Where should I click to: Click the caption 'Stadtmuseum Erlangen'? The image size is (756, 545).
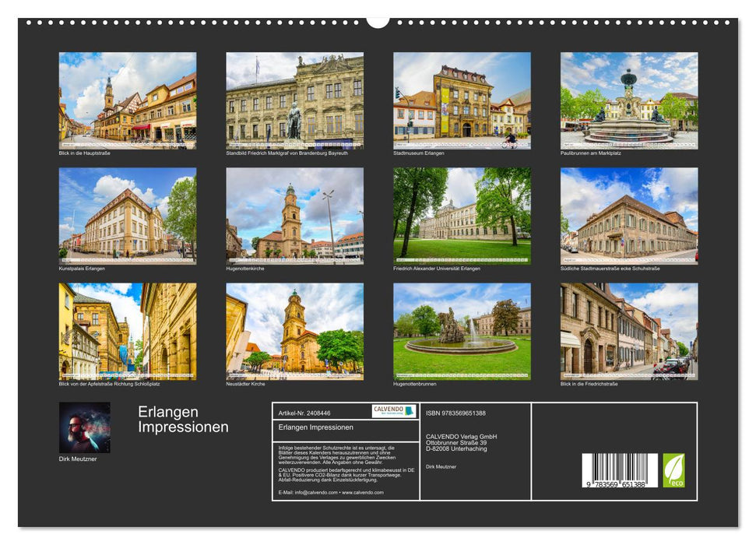[x=419, y=153]
